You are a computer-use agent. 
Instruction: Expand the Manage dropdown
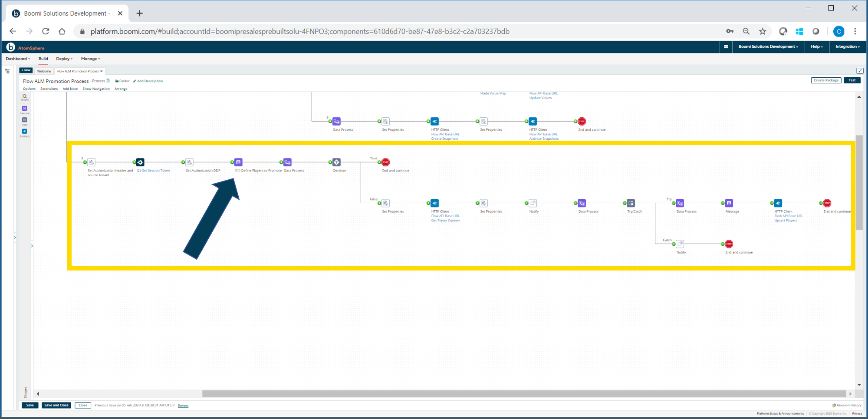90,59
